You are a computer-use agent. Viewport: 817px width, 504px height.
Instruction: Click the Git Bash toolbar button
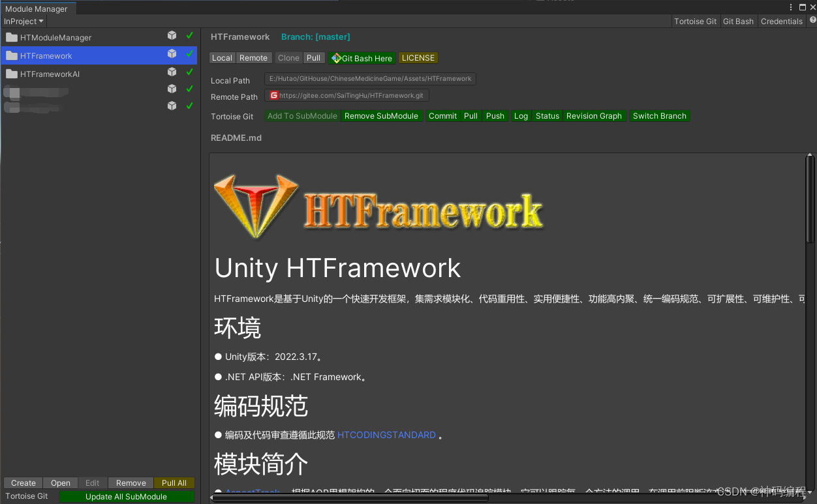tap(738, 21)
